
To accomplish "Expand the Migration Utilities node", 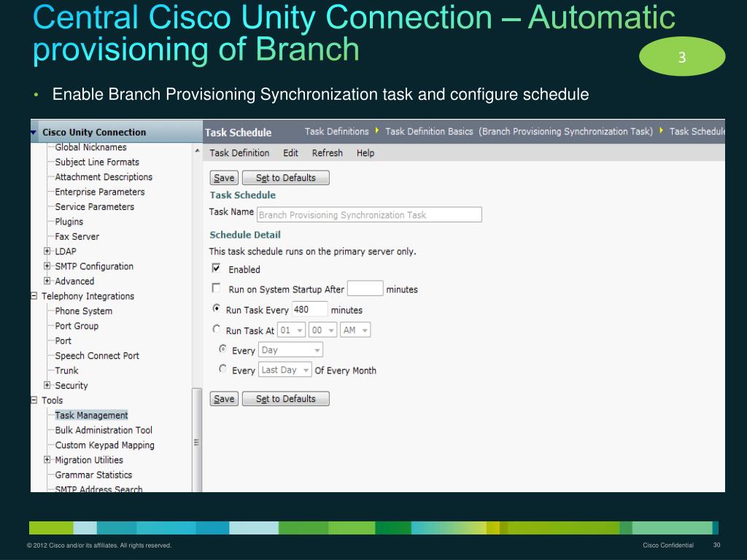I will [x=47, y=459].
